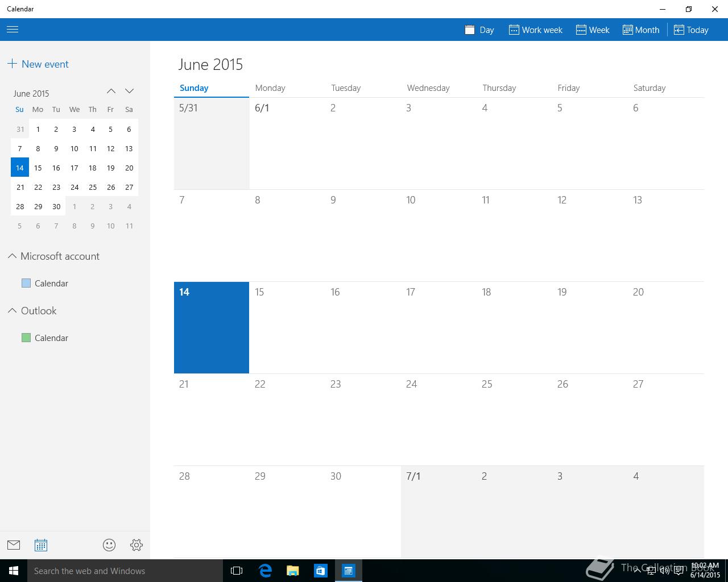Select May 31 in the mini calendar
This screenshot has height=582, width=728.
click(x=20, y=129)
